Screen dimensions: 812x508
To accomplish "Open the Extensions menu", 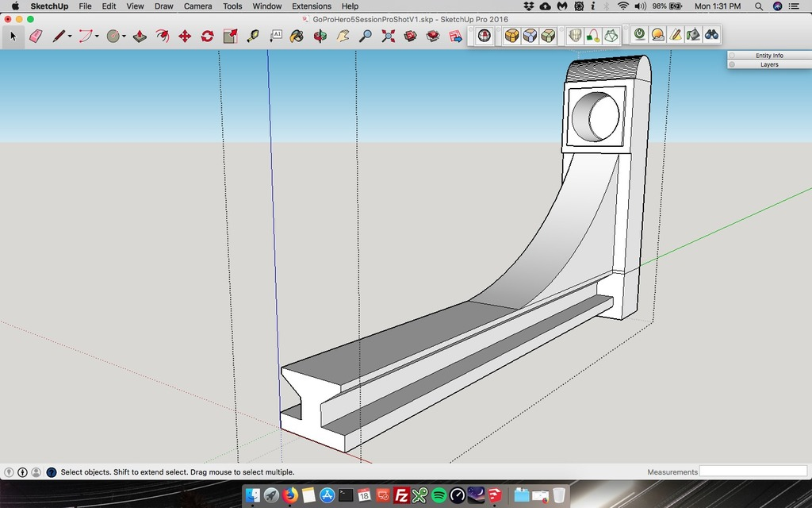I will [311, 6].
